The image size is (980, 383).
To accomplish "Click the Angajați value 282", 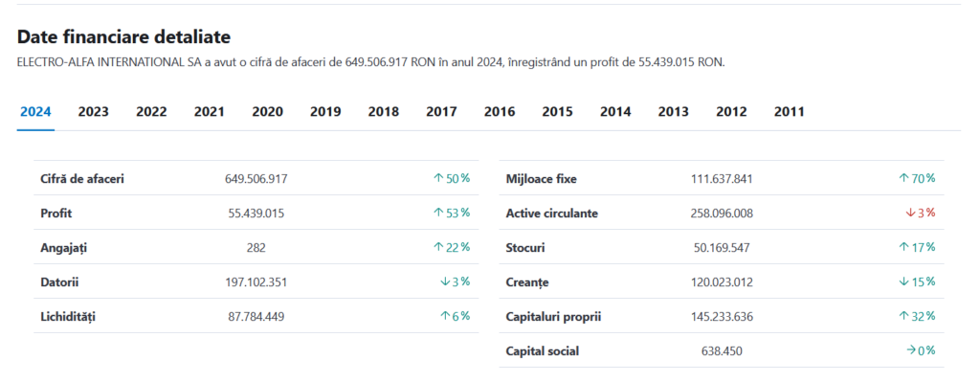I will click(x=256, y=247).
